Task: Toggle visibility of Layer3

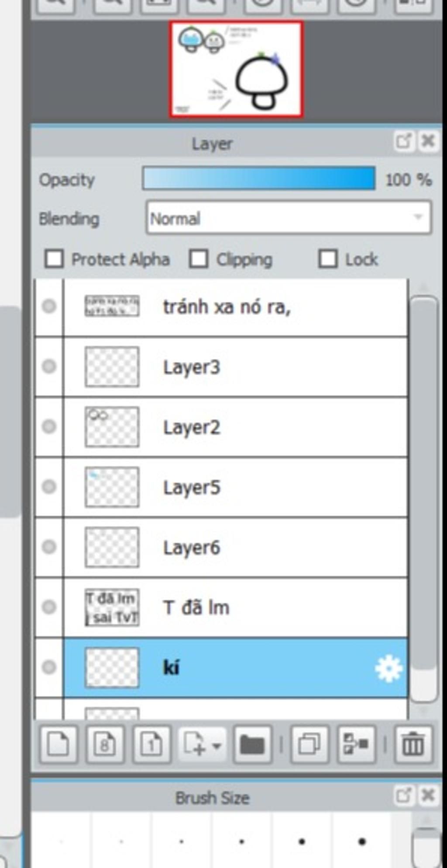Action: 49,366
